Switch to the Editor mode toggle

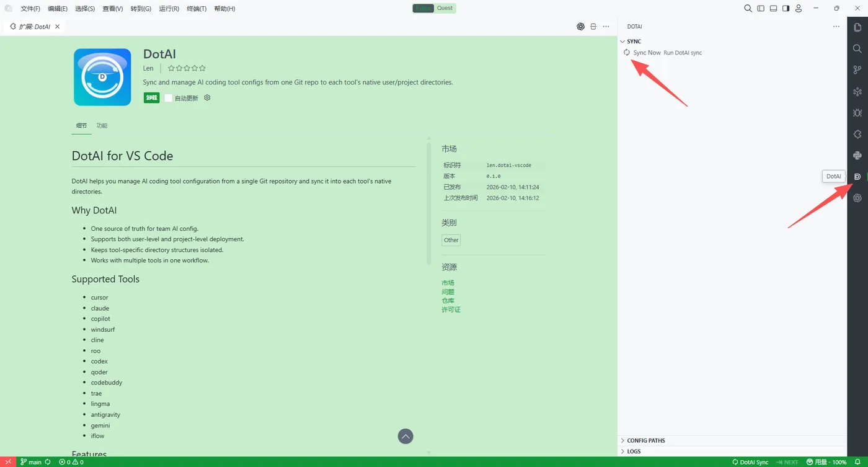click(423, 8)
